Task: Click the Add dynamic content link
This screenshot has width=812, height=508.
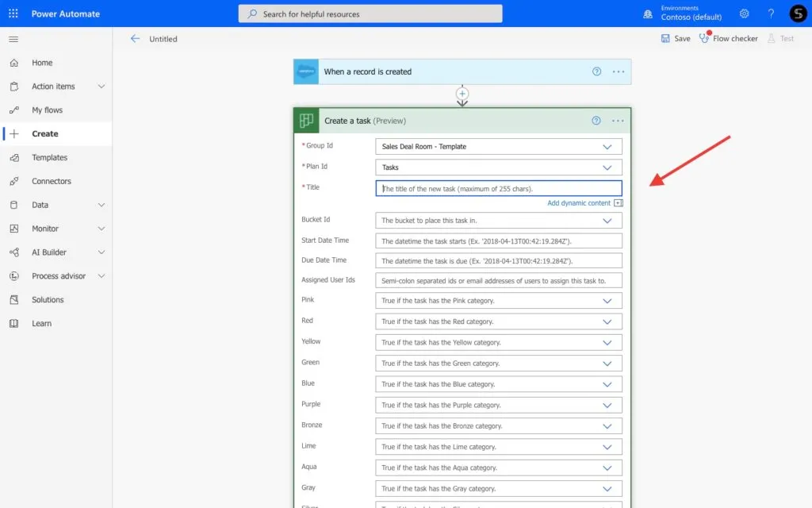Action: 578,202
